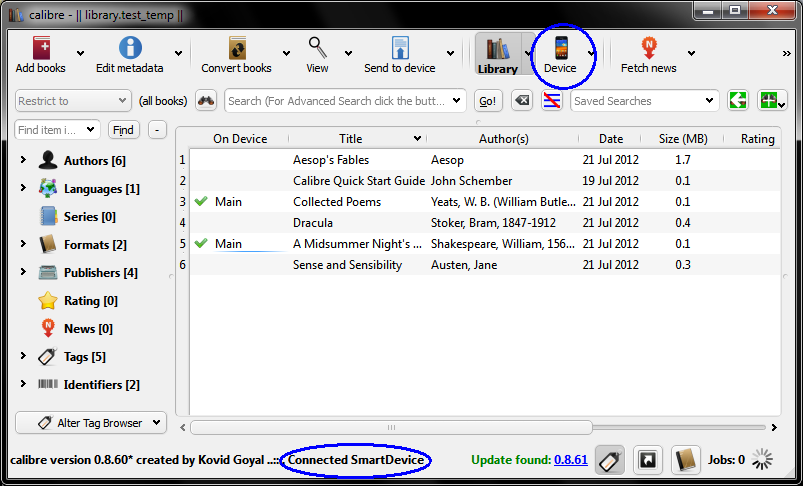Image resolution: width=803 pixels, height=486 pixels.
Task: Open Saved Searches combo box
Action: point(645,101)
